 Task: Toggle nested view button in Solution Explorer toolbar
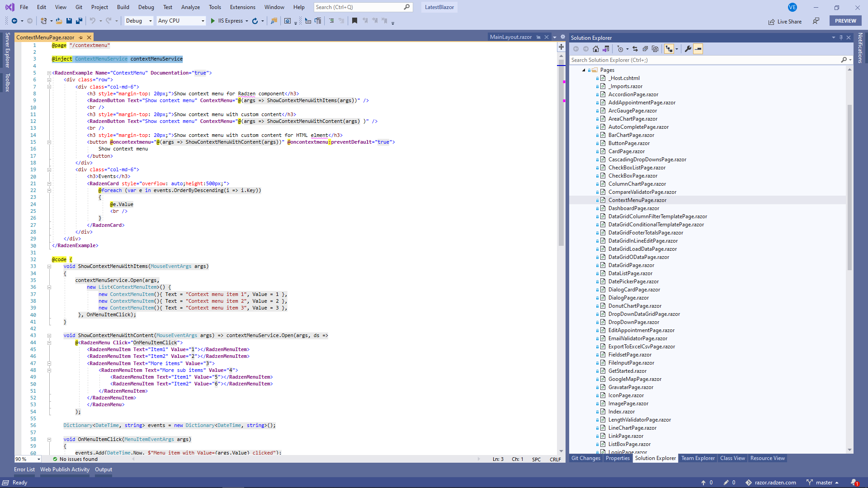coord(669,49)
